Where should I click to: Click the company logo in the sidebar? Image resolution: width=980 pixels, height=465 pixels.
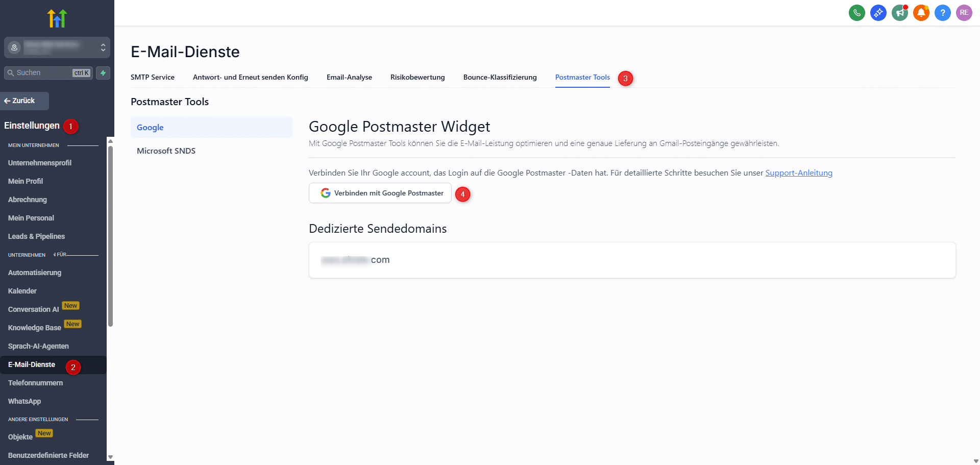click(x=57, y=18)
